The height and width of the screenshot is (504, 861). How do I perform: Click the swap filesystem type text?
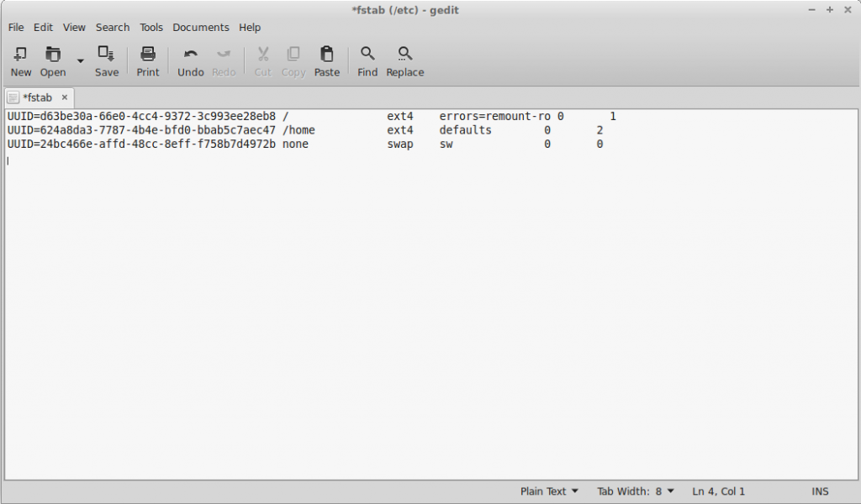(x=399, y=144)
